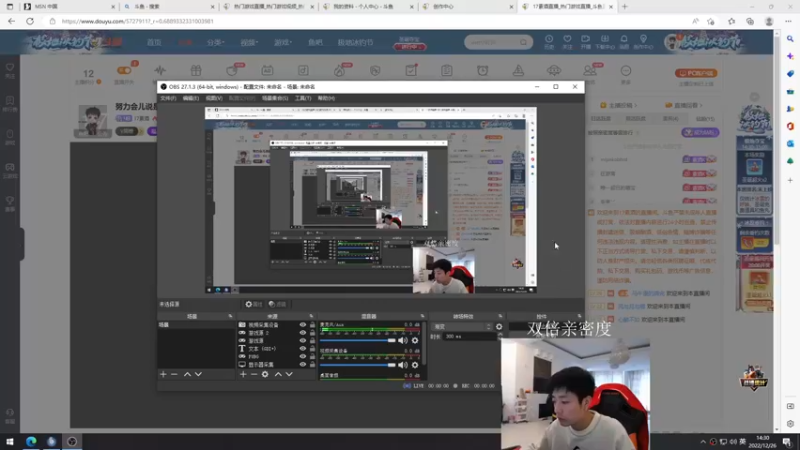Open source Properties button above docks
Screen dimensions: 800x450
(x=254, y=304)
